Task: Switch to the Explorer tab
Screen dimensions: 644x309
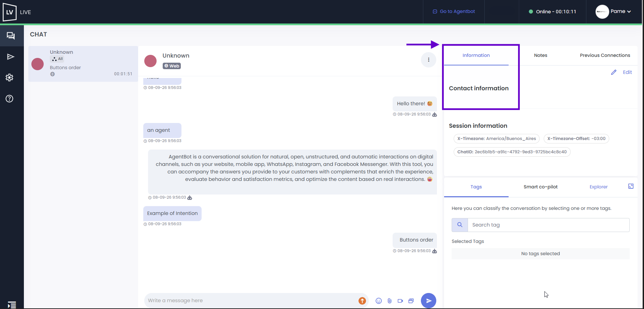Action: coord(599,187)
